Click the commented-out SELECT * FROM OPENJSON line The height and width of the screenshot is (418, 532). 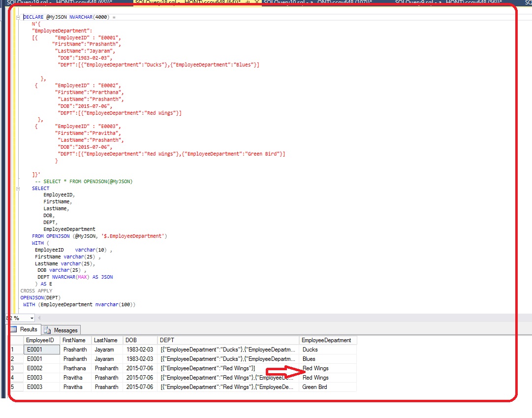click(x=84, y=181)
